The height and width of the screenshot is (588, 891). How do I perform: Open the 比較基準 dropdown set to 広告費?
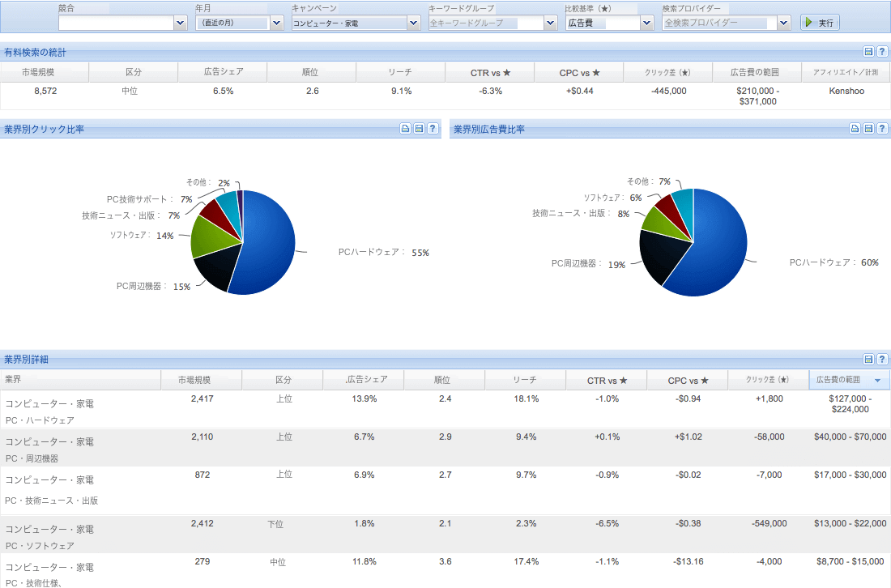pyautogui.click(x=646, y=23)
